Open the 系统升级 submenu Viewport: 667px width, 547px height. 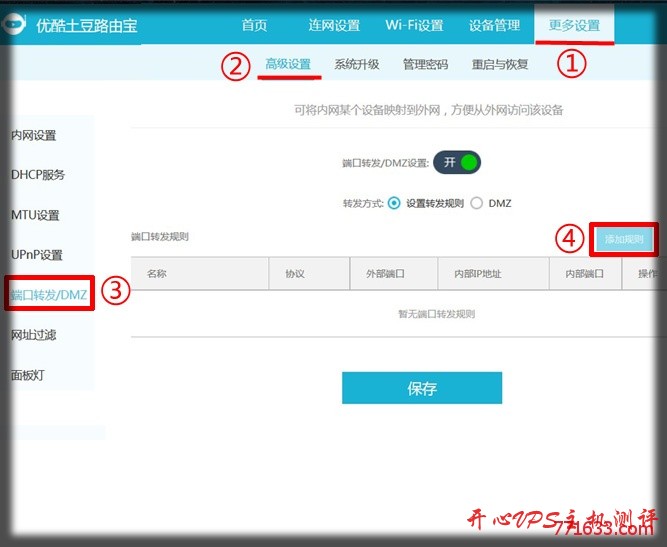pos(357,64)
